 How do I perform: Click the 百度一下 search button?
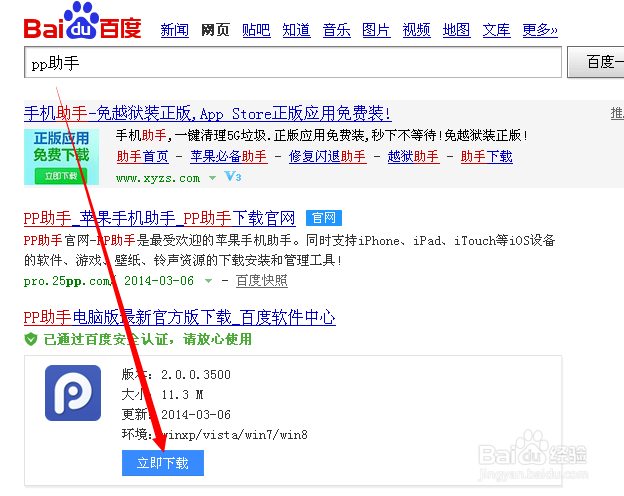(596, 62)
